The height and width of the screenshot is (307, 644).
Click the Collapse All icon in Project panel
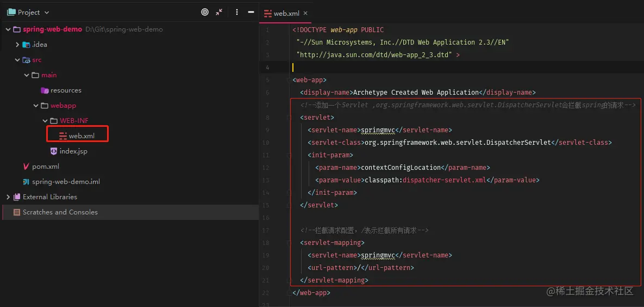[x=219, y=12]
